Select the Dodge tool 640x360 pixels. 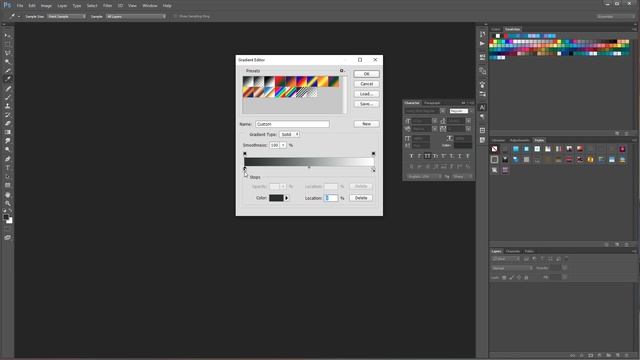pyautogui.click(x=8, y=150)
